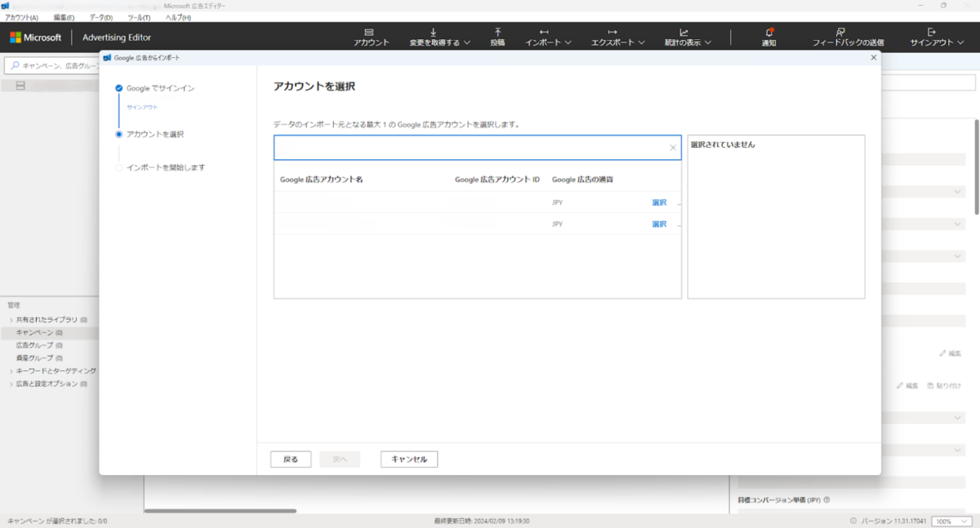Click the horizontal scrollbar in main window
The width and height of the screenshot is (980, 528).
(x=220, y=511)
